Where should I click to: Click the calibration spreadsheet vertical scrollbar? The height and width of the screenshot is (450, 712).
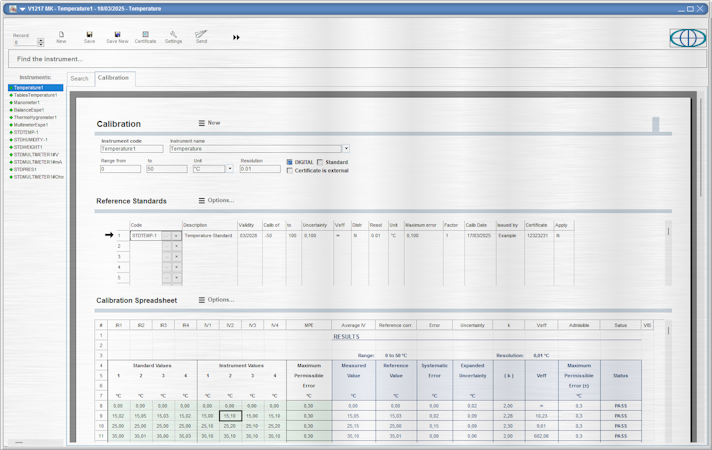tap(668, 381)
